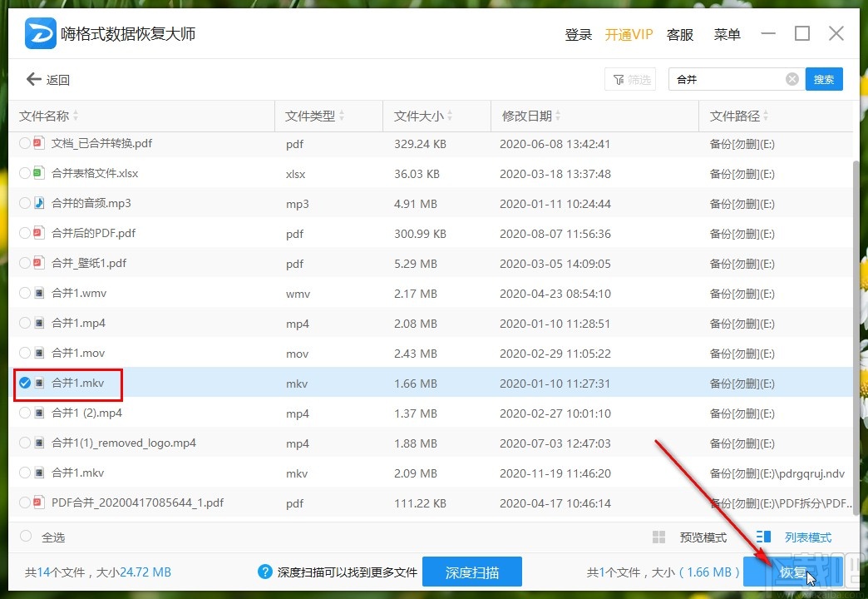Open 开通VIP
868x599 pixels.
click(629, 34)
